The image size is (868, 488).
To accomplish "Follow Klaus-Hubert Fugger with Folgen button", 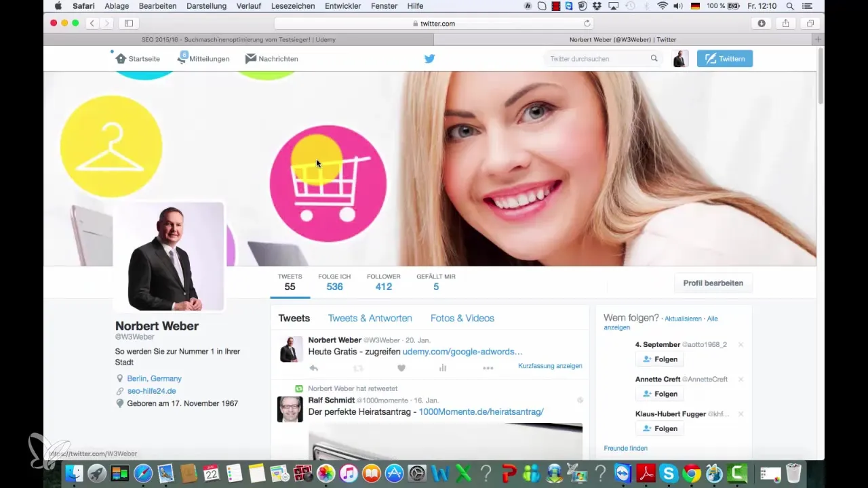I will [x=660, y=428].
